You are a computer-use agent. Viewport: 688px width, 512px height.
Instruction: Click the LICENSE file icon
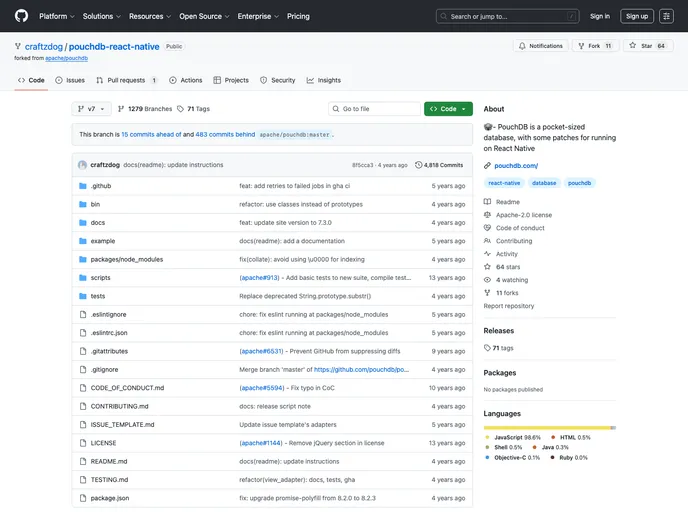(82, 443)
